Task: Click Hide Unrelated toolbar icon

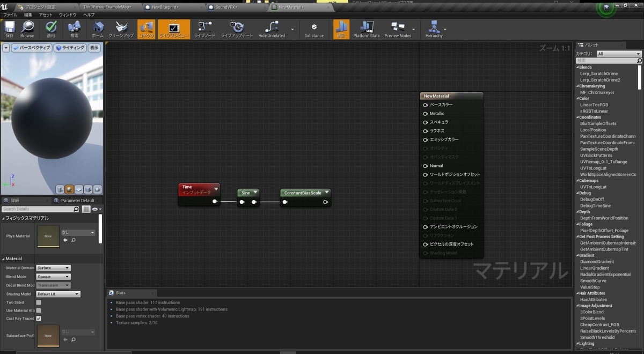Action: click(272, 29)
